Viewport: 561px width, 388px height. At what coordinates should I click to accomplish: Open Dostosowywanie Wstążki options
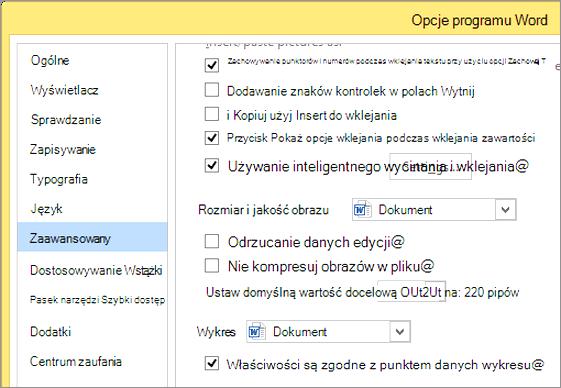click(x=96, y=270)
